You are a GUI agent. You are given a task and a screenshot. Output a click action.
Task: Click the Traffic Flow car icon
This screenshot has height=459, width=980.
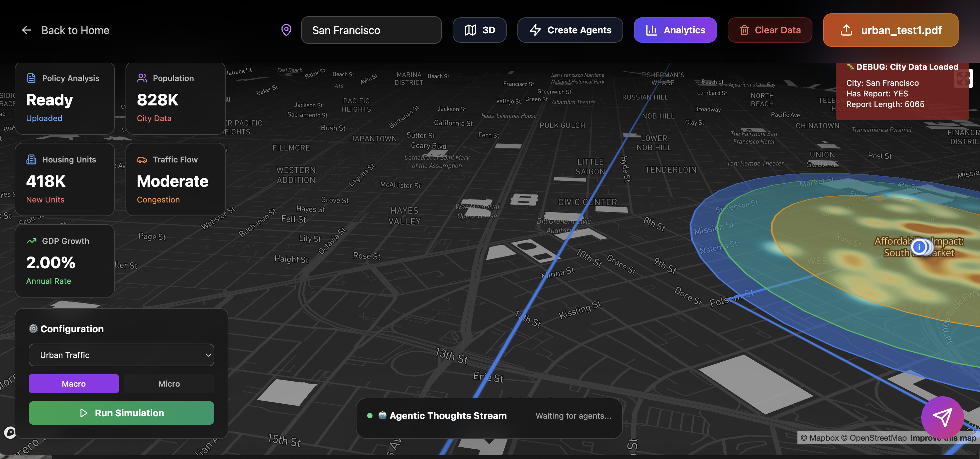[x=142, y=160]
